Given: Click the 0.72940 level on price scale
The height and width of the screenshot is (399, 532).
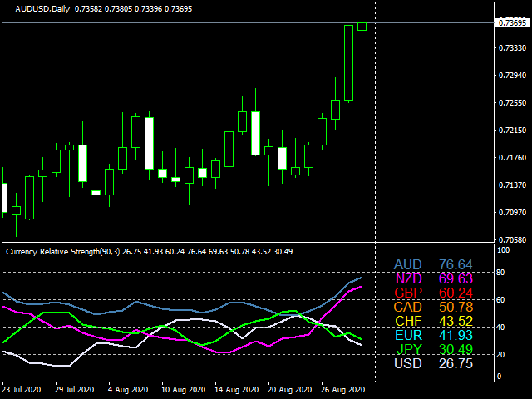Looking at the screenshot, I should tap(510, 76).
